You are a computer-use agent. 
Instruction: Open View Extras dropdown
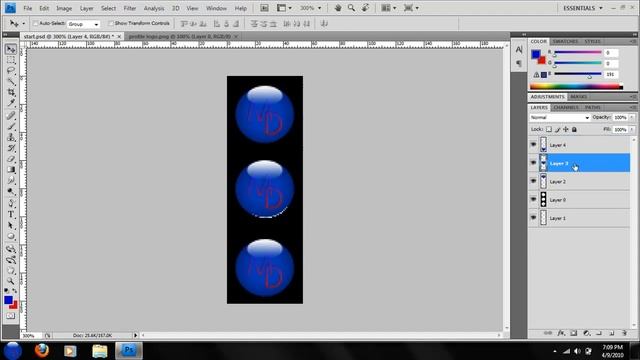pos(284,8)
